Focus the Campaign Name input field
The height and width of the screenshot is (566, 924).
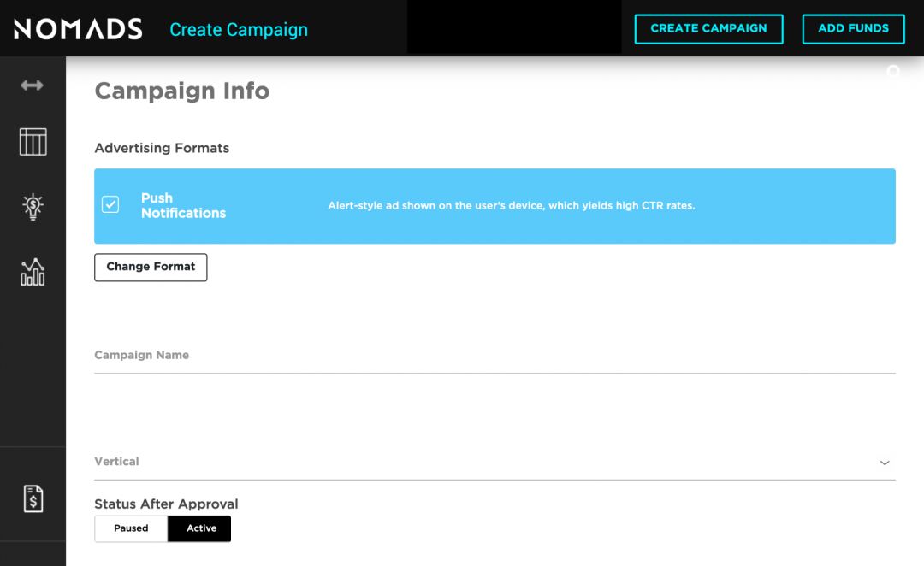coord(495,356)
